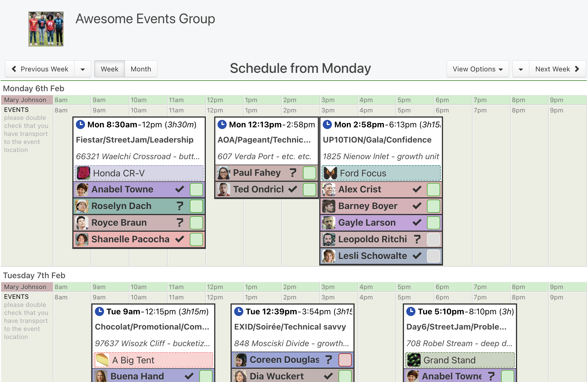Go to Previous Week
This screenshot has height=382, width=588.
point(40,69)
